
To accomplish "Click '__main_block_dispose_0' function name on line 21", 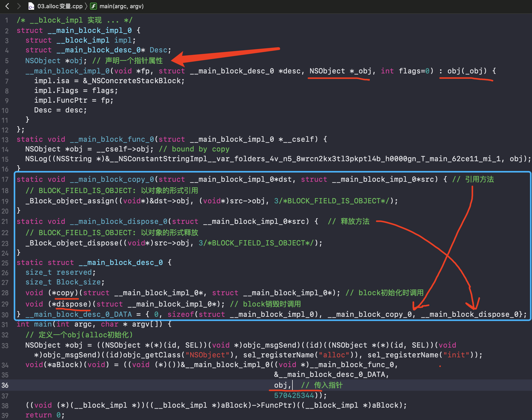I will point(119,222).
